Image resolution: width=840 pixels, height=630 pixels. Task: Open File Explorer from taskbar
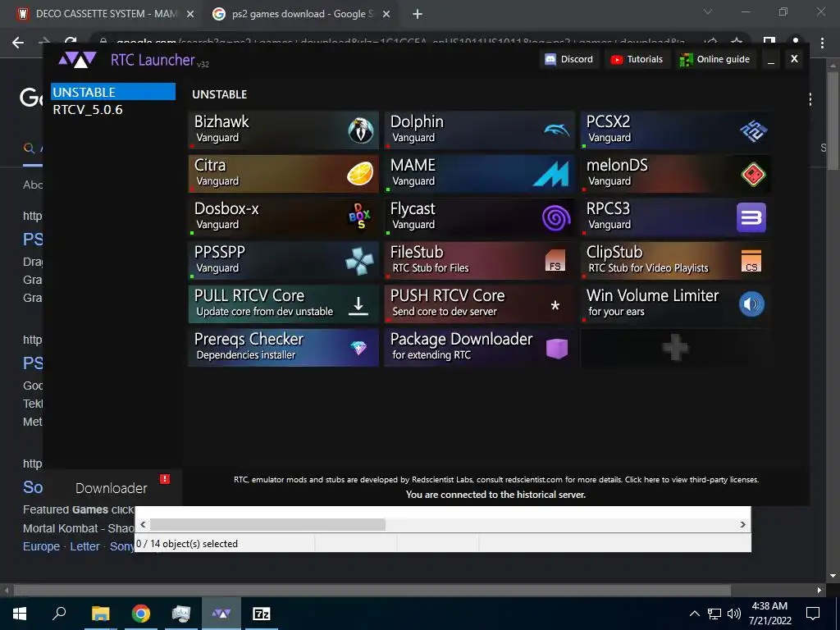[x=100, y=614]
